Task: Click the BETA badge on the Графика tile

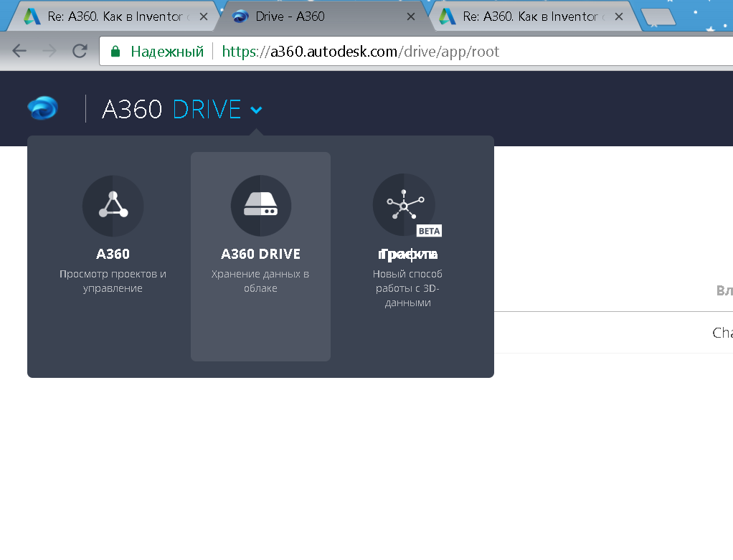Action: (429, 230)
